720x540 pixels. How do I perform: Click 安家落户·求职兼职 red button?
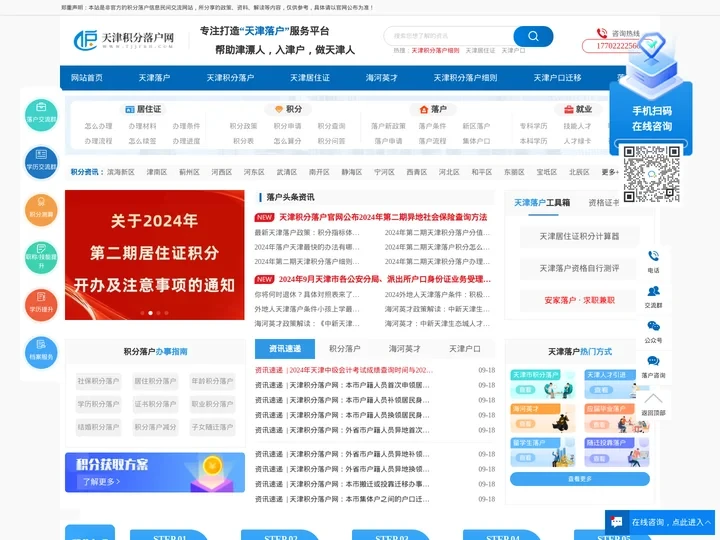point(579,300)
